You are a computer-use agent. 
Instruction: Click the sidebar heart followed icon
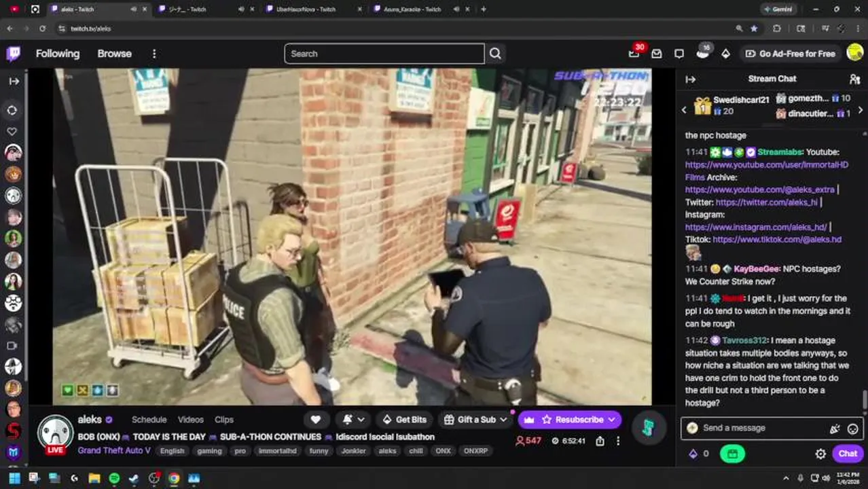[12, 131]
